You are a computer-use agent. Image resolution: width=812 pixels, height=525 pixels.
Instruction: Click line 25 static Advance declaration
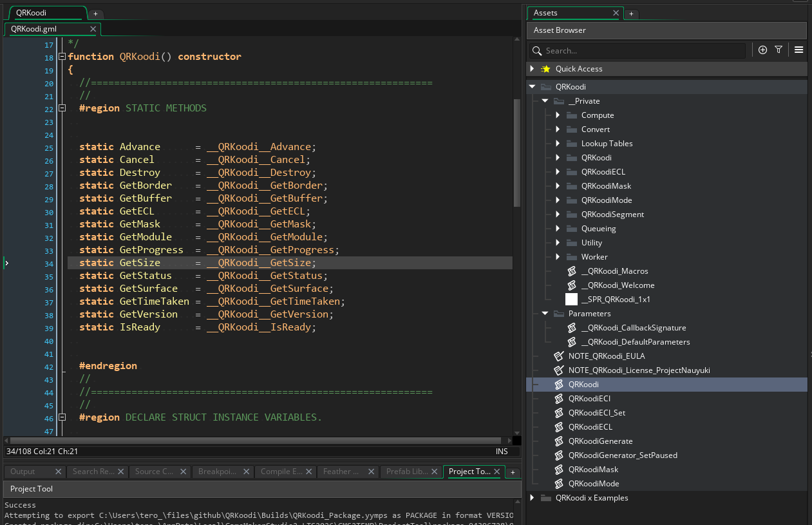(198, 147)
